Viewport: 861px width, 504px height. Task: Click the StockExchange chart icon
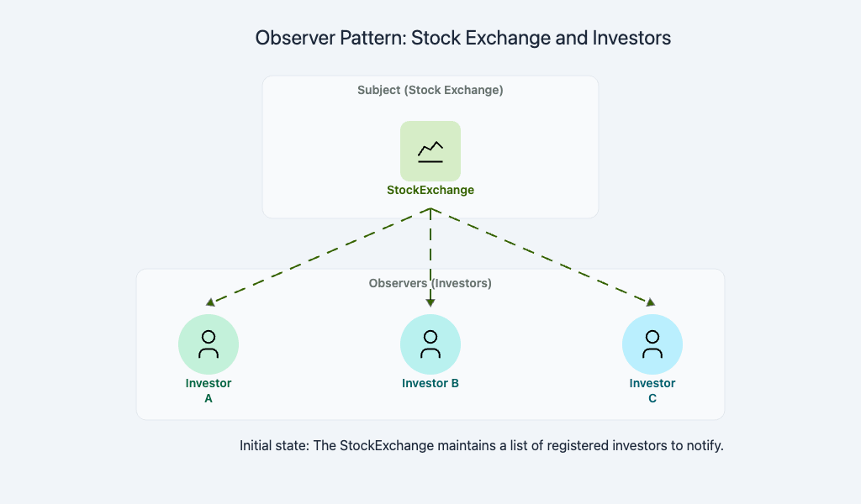430,151
